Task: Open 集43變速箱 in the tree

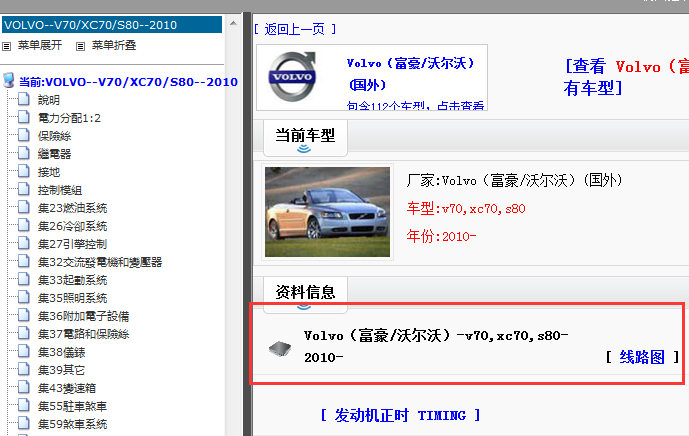Action: click(67, 388)
